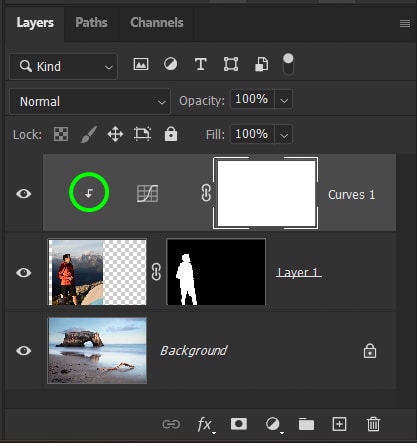Viewport: 417px width, 443px height.
Task: Click the shape layer filter icon
Action: point(231,64)
